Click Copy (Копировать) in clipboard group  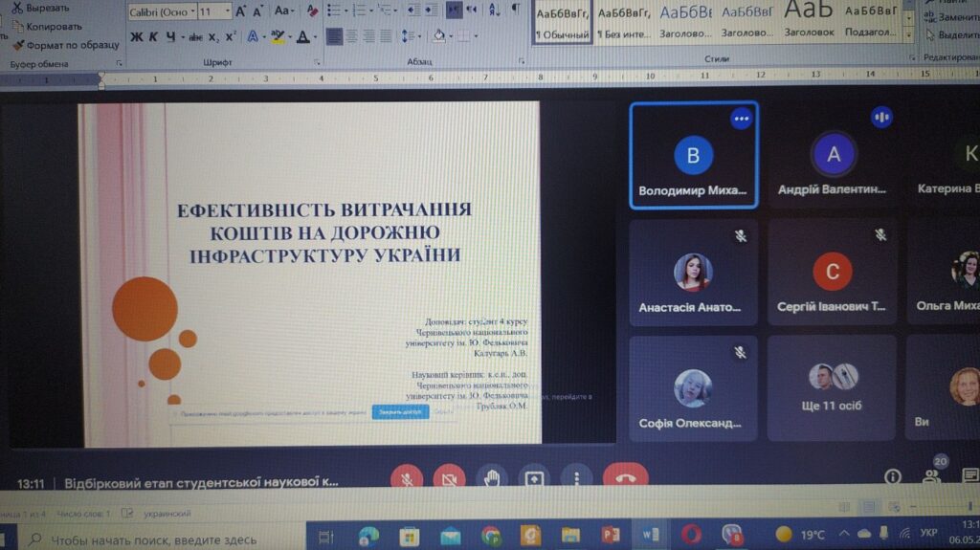coord(47,26)
